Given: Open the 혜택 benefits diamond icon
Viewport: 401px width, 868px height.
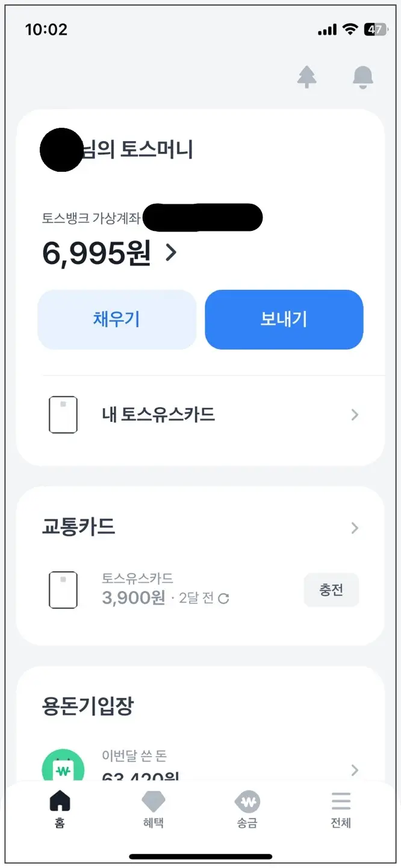Looking at the screenshot, I should pyautogui.click(x=154, y=803).
